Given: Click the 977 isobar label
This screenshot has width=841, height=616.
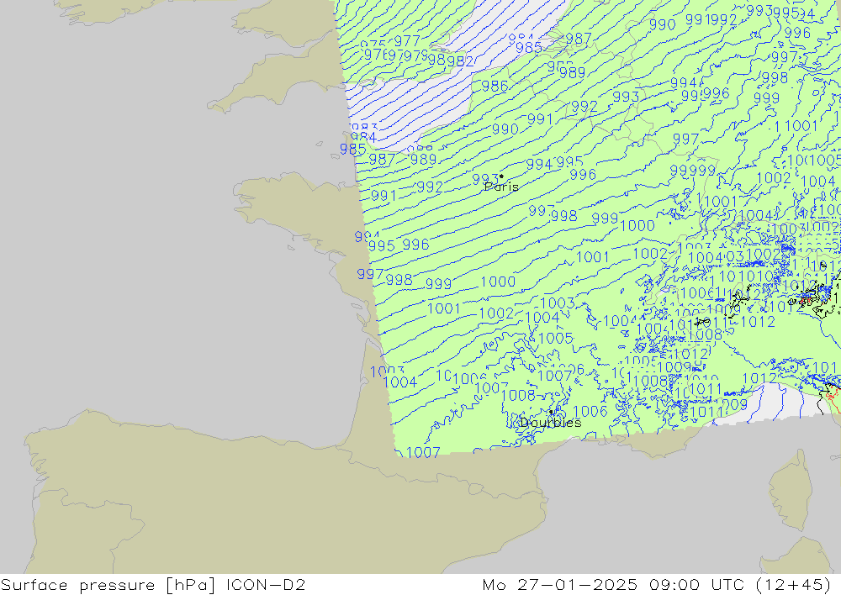Looking at the screenshot, I should tap(406, 41).
